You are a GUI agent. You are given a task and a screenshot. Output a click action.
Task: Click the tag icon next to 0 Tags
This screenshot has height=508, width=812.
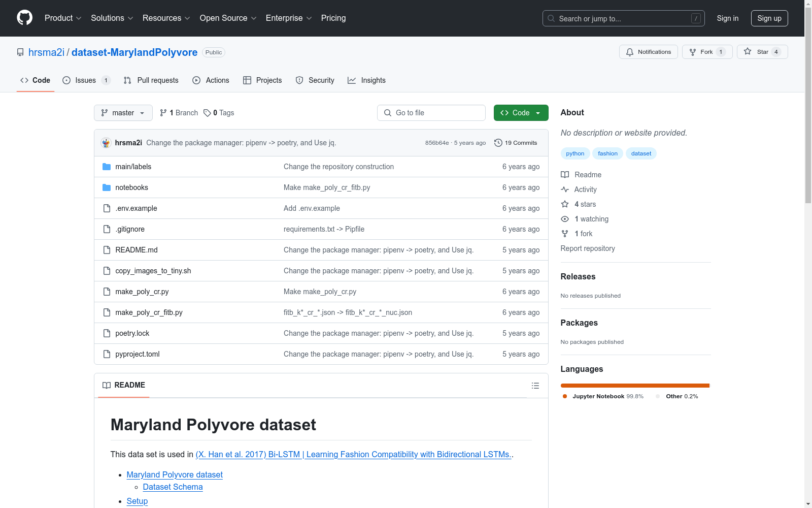tap(207, 113)
